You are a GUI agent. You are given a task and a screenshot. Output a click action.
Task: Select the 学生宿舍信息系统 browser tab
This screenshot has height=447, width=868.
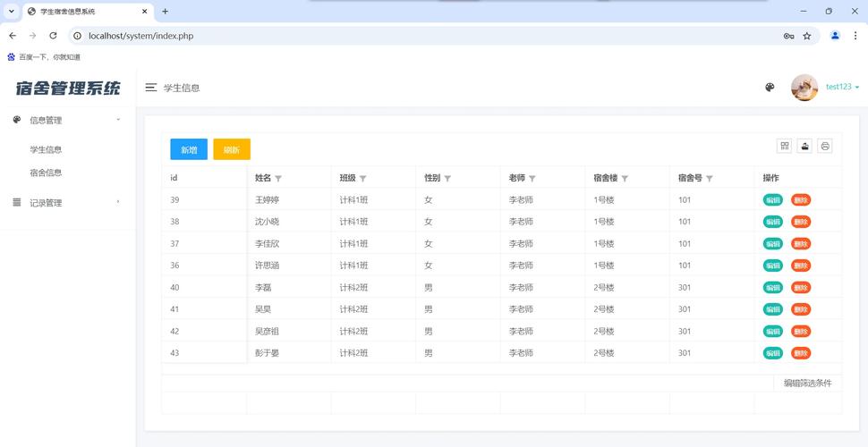(88, 11)
